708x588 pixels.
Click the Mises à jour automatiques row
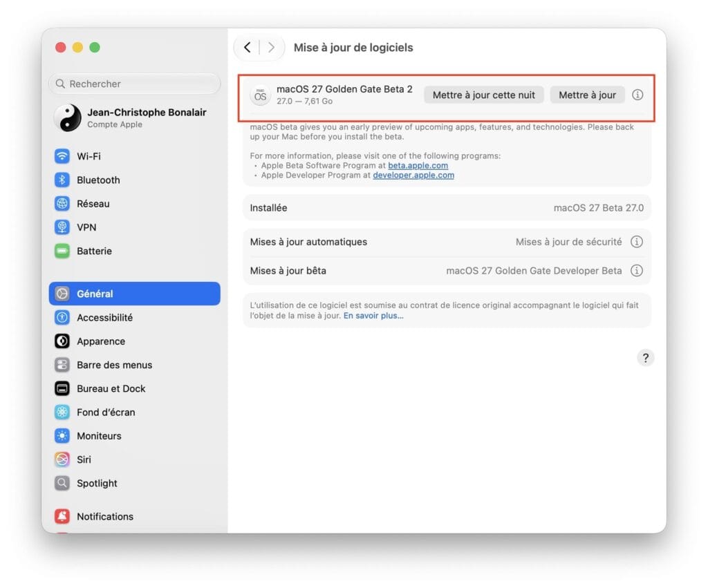(x=447, y=242)
